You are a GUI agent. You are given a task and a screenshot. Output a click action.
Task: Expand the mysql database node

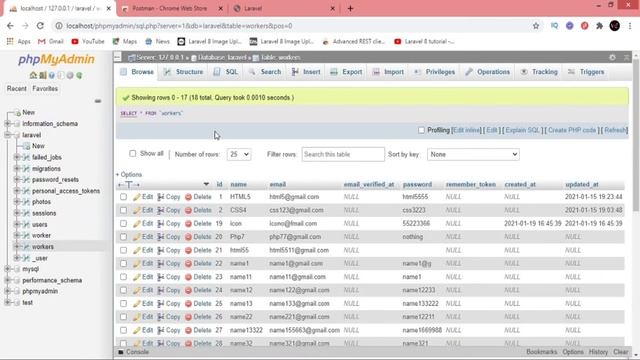pos(7,269)
